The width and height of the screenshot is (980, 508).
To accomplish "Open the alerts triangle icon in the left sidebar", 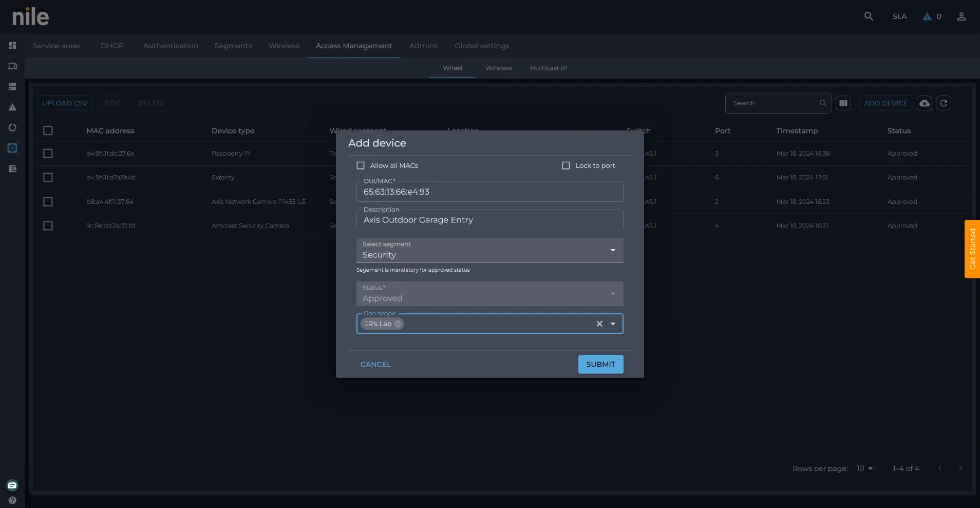I will [x=12, y=107].
